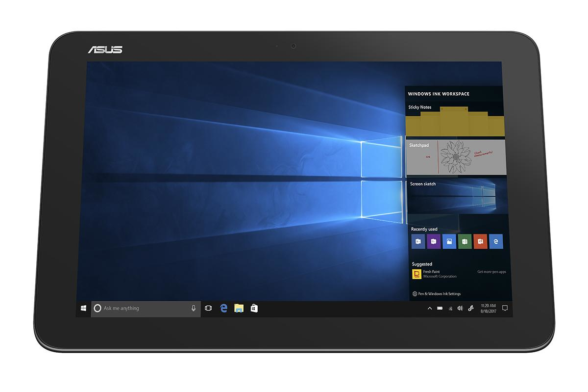Open recently used Excel tile
Image resolution: width=588 pixels, height=392 pixels.
465,241
